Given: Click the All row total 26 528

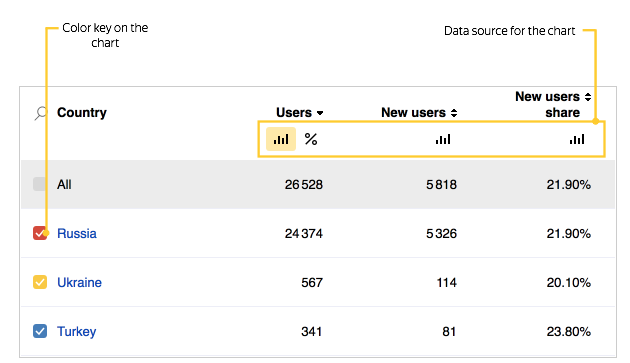Looking at the screenshot, I should pyautogui.click(x=304, y=185).
